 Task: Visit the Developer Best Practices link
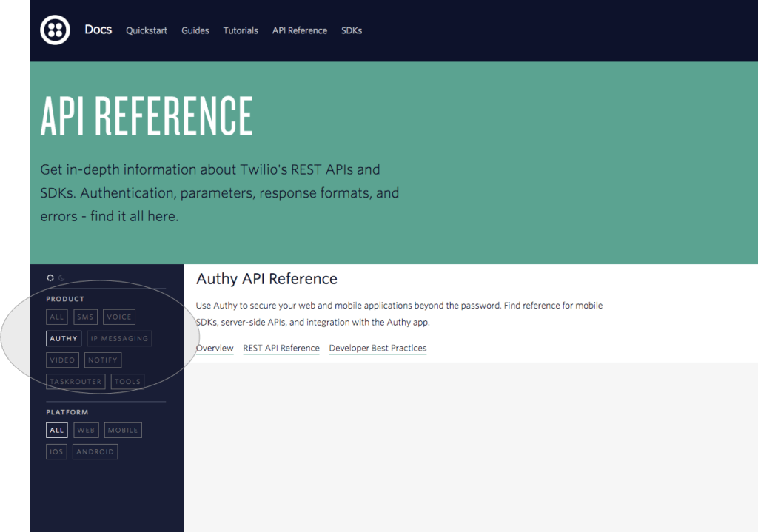[x=378, y=348]
